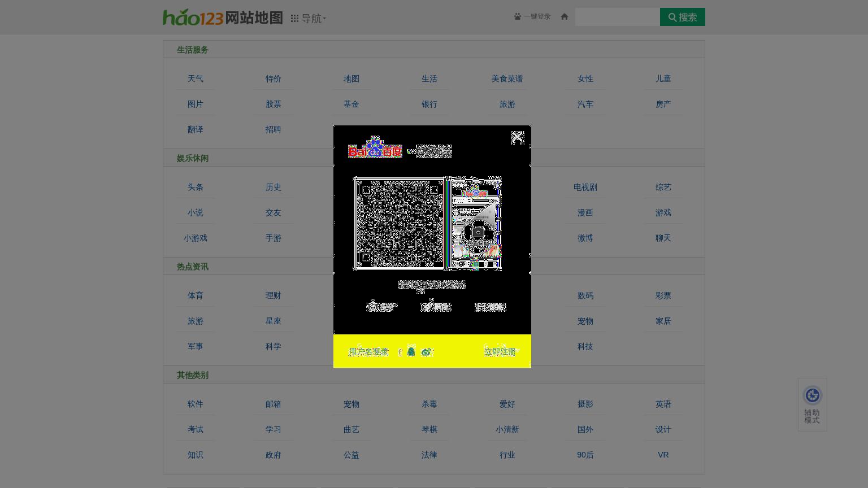Screen dimensions: 868x488
Task: Open the 理财 link
Action: [x=274, y=296]
